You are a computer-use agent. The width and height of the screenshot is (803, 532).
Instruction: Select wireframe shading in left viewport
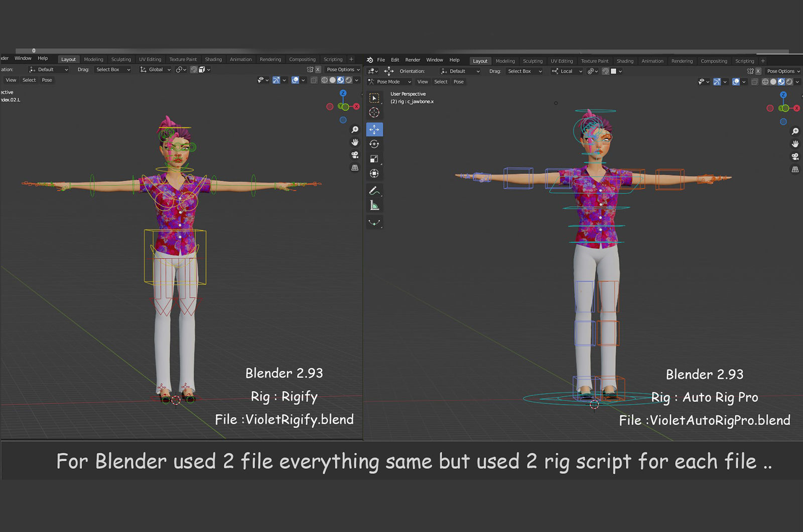[325, 80]
